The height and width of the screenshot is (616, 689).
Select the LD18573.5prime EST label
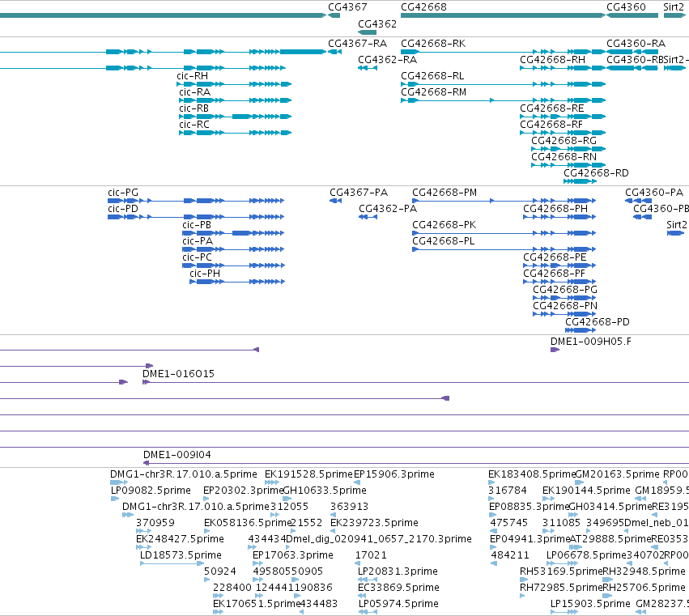(181, 556)
